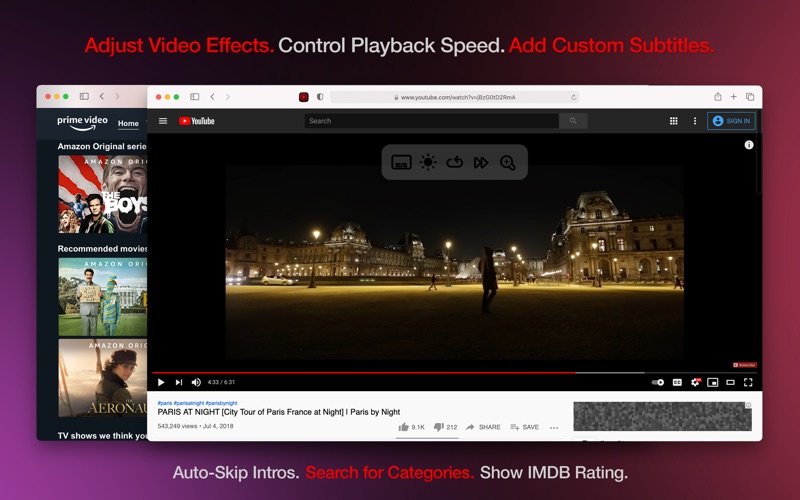Screen dimensions: 800x500
Task: Reload the page in Safari
Action: (573, 97)
